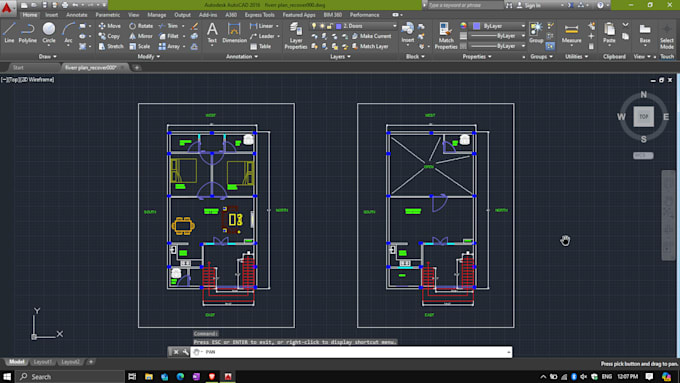The height and width of the screenshot is (383, 680).
Task: Open the Express Tools tab
Action: pos(259,15)
